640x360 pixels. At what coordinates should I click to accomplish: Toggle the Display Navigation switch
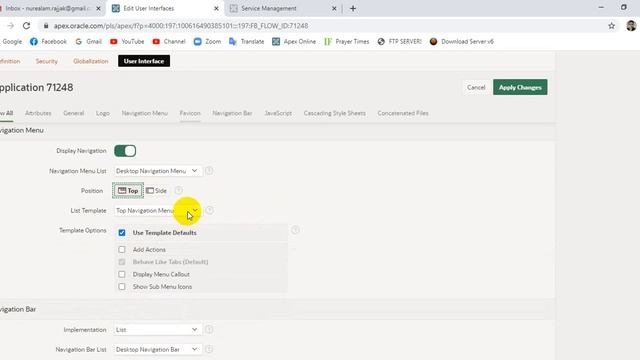[x=125, y=151]
